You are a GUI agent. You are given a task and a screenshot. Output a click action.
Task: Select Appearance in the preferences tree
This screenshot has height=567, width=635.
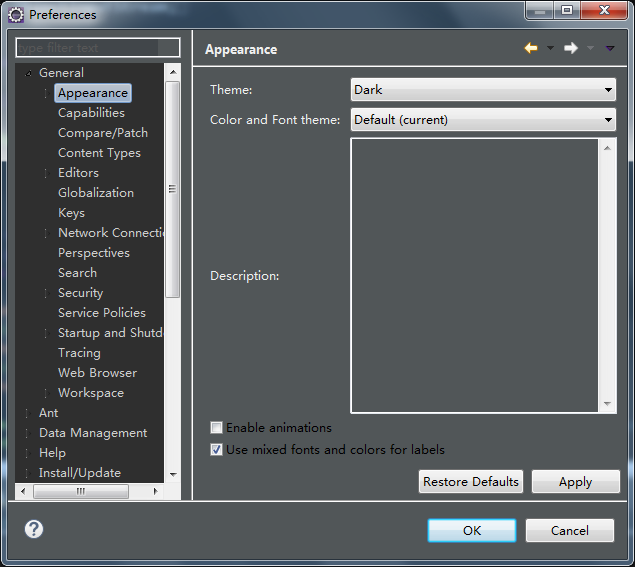93,93
